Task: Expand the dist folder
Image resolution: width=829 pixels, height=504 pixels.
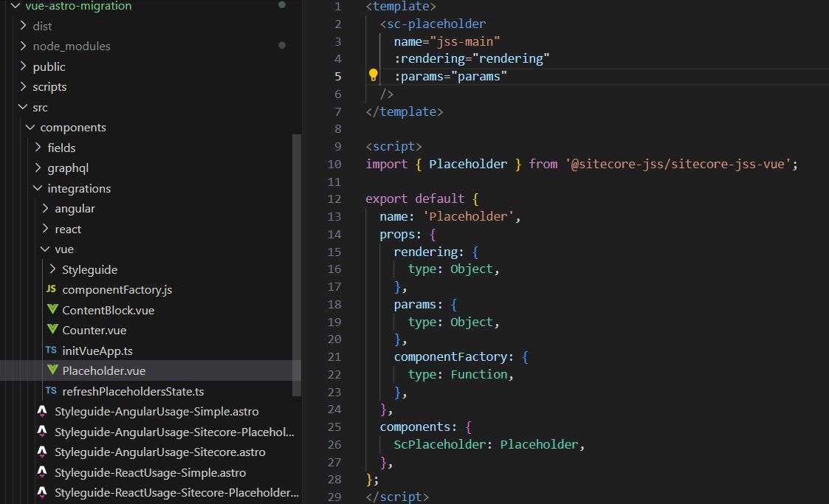Action: (x=23, y=26)
